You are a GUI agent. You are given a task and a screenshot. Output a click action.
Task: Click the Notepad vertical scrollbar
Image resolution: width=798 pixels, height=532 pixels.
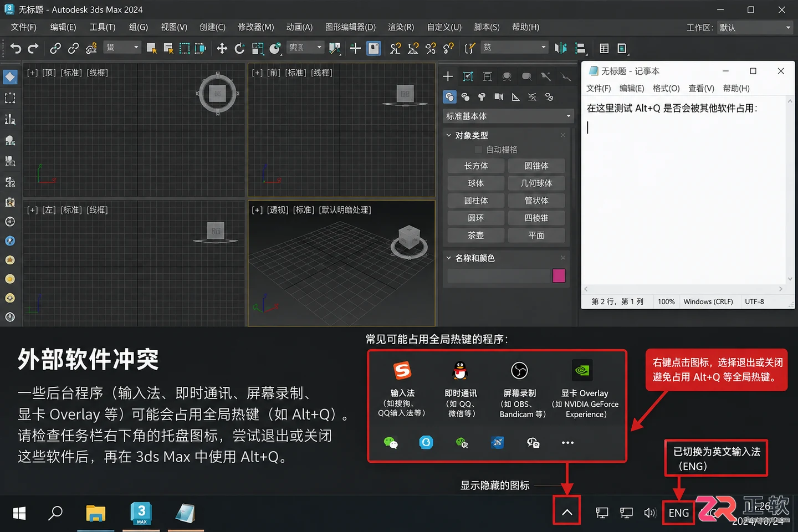[x=790, y=190]
